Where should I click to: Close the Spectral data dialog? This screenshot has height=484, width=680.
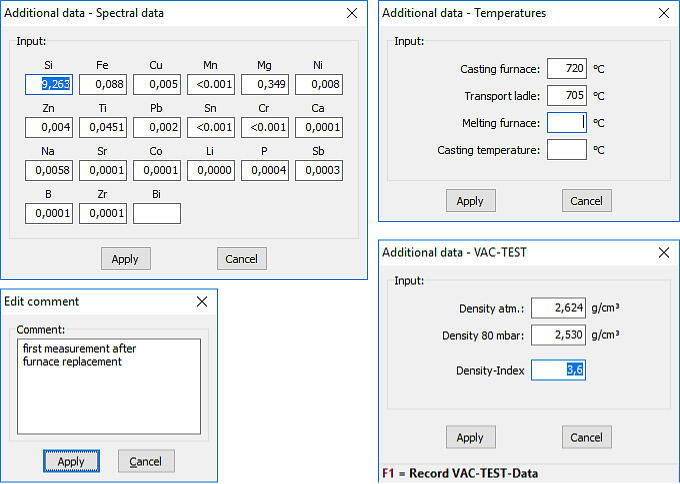point(351,13)
